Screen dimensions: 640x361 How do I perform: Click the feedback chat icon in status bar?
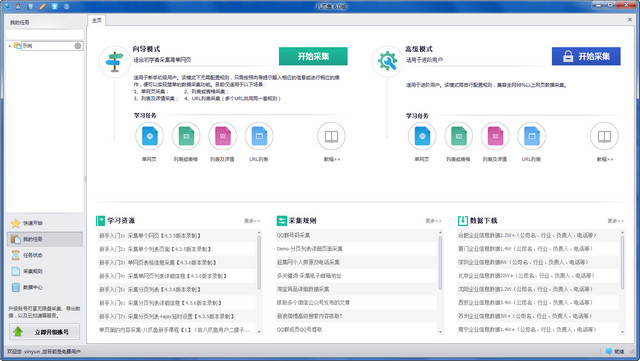tap(609, 351)
